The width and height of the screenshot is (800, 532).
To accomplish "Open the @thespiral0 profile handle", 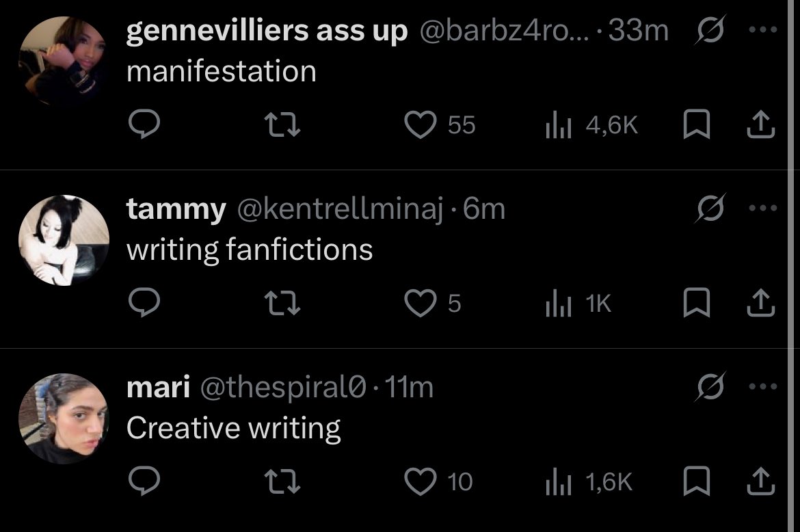I will point(283,387).
